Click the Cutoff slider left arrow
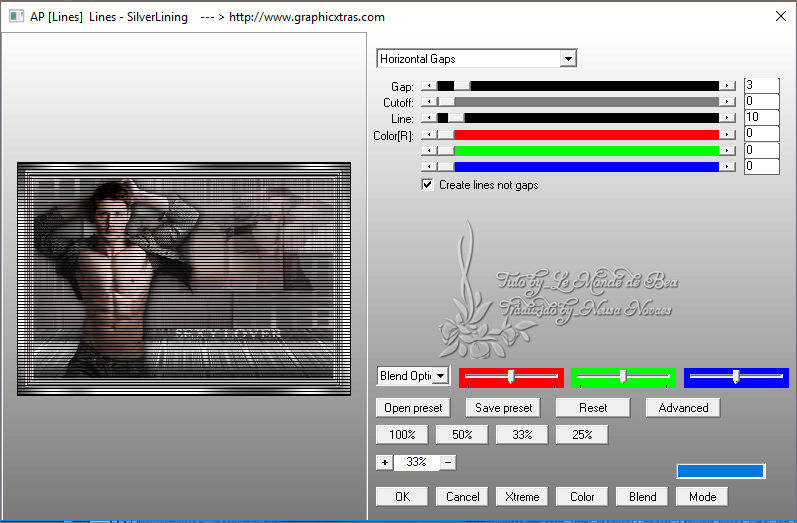This screenshot has height=523, width=797. pyautogui.click(x=430, y=102)
